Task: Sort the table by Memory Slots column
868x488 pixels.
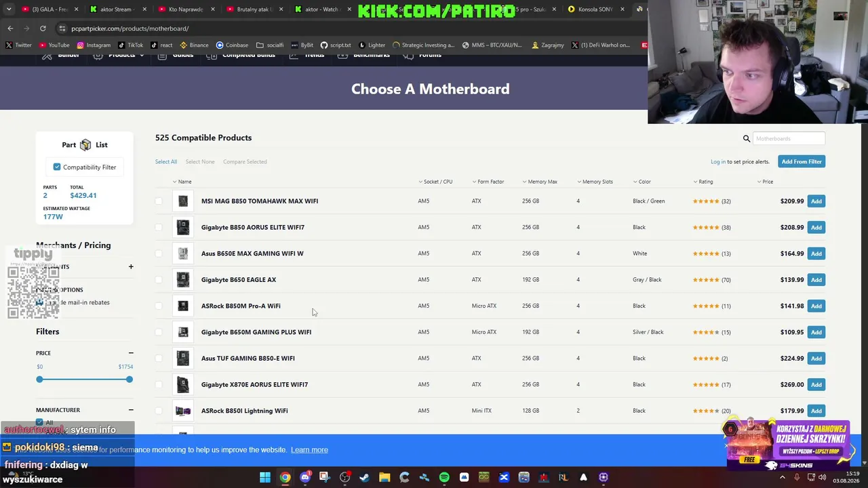Action: click(595, 182)
